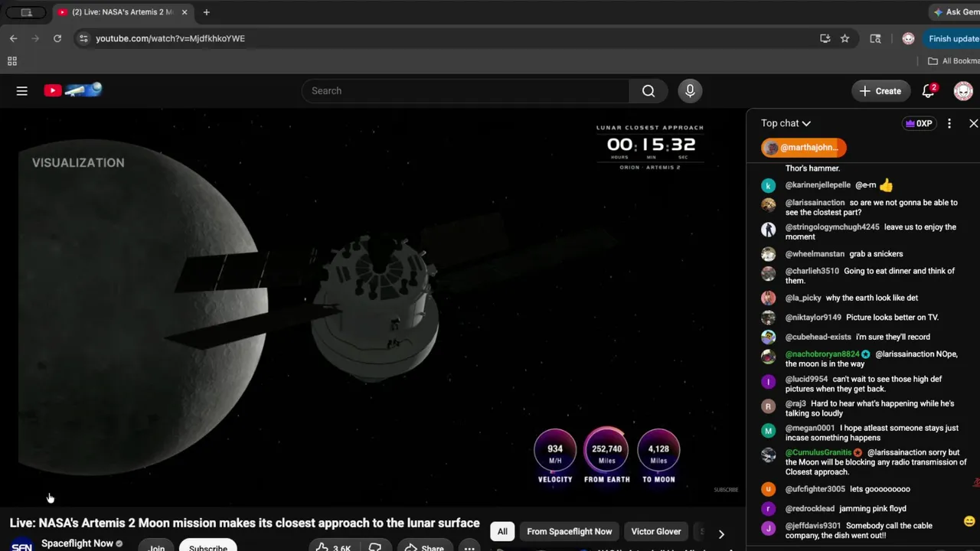Image resolution: width=980 pixels, height=551 pixels.
Task: Open YouTube notifications bell
Action: pos(928,91)
